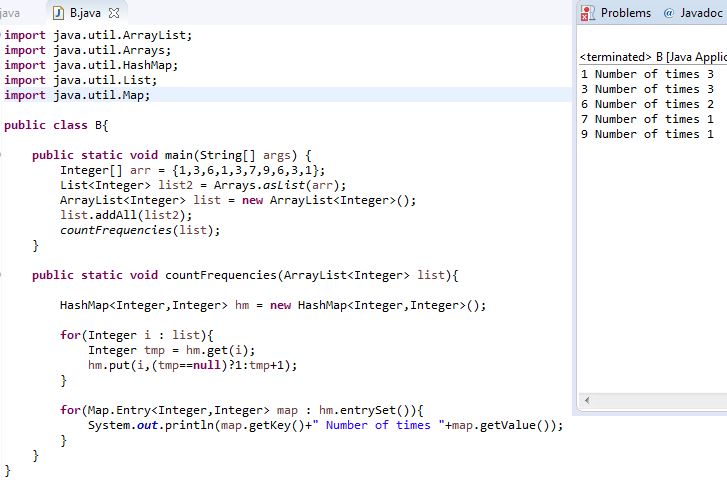The width and height of the screenshot is (727, 480).
Task: Click the for Map.Entry hm.entrySet() loop line
Action: (x=242, y=410)
